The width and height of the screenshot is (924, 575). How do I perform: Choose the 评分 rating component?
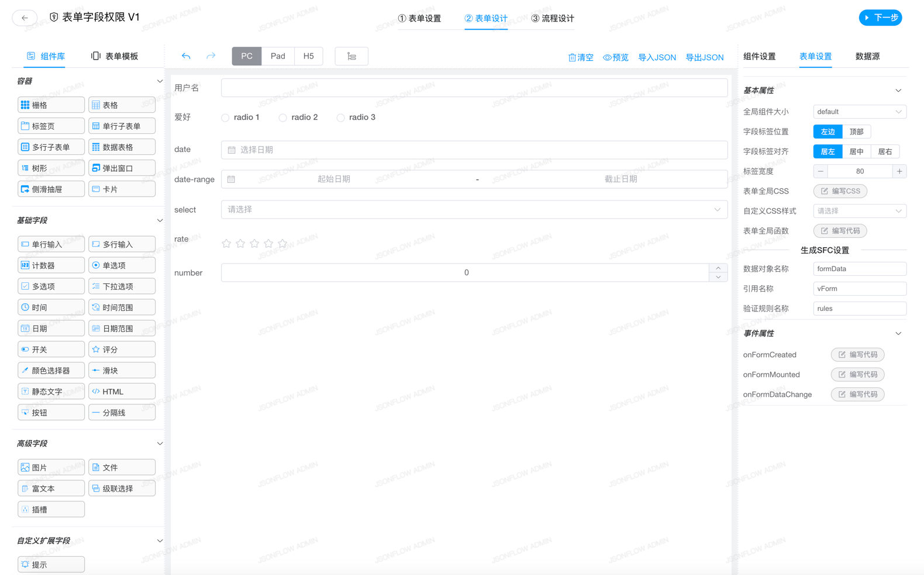122,349
